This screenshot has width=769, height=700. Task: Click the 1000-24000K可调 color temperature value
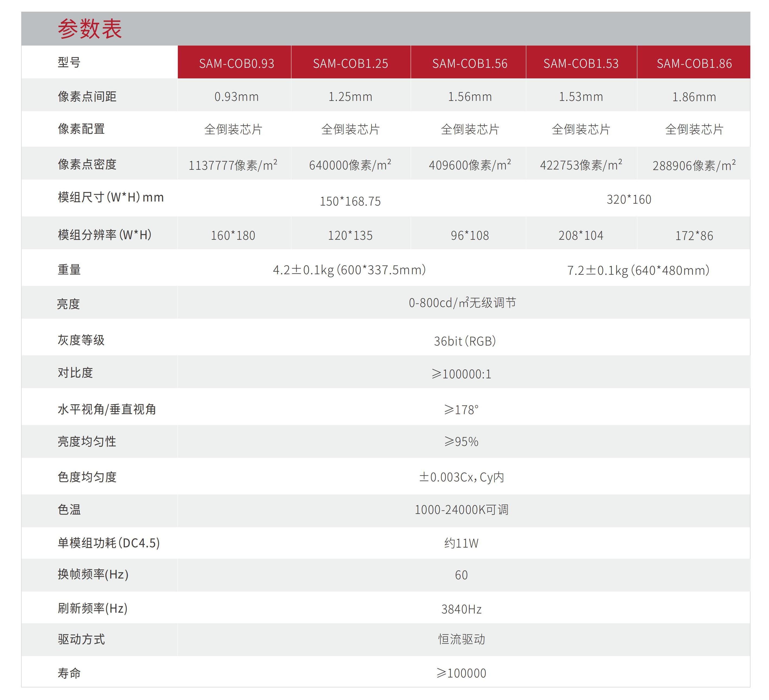[461, 509]
